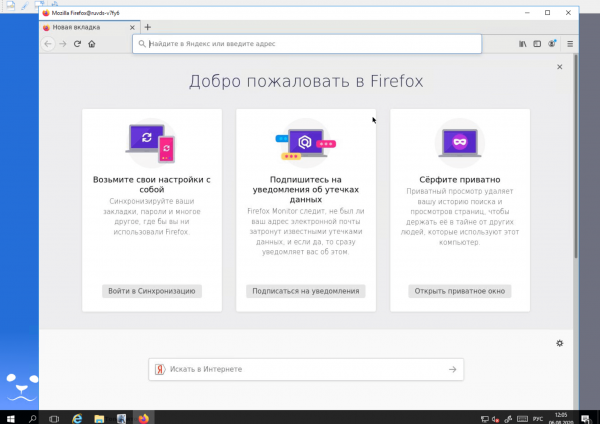This screenshot has width=600, height=424.
Task: Show the sidebars toolbar icon
Action: point(537,45)
